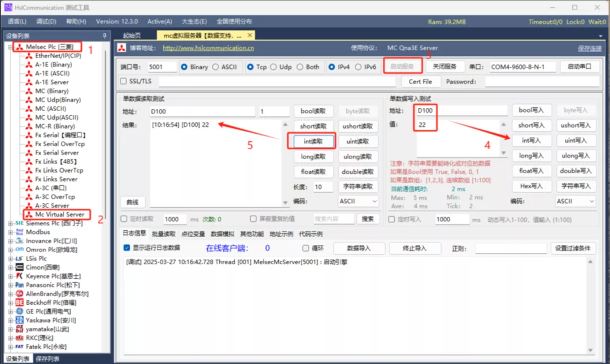Enable the SSL/TLS checkbox
The width and height of the screenshot is (610, 364).
[x=123, y=80]
